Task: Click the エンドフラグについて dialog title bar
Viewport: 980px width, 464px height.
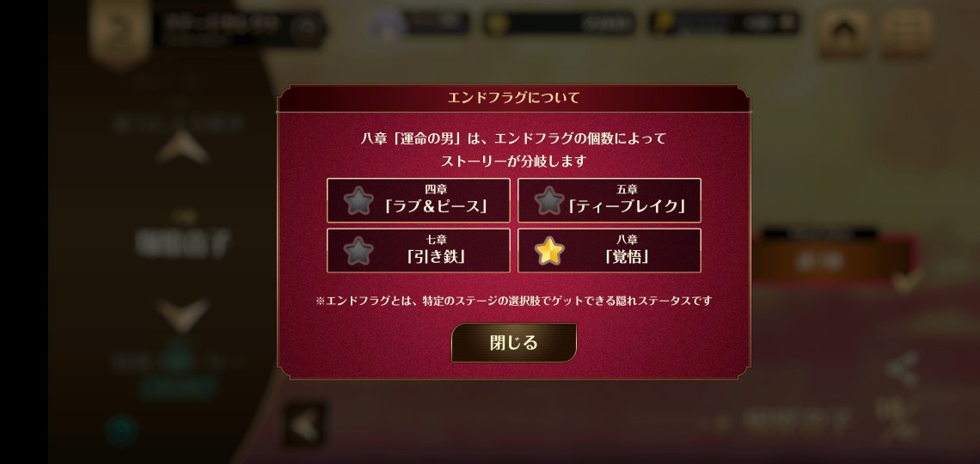Action: pos(513,98)
